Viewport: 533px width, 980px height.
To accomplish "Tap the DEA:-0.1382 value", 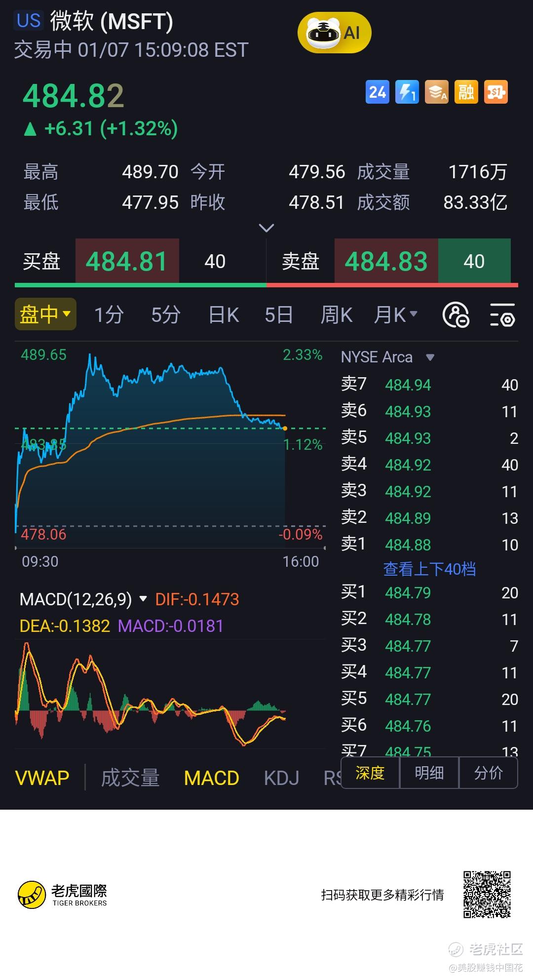I will (x=65, y=626).
